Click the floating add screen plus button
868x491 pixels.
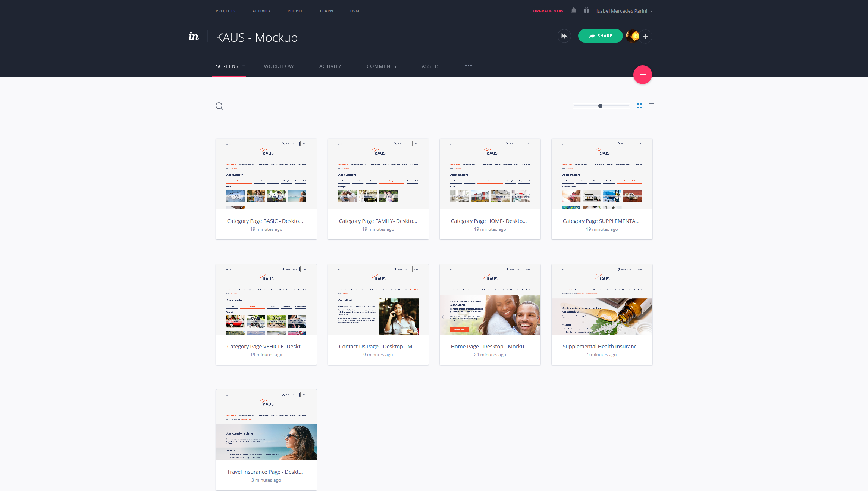[643, 75]
